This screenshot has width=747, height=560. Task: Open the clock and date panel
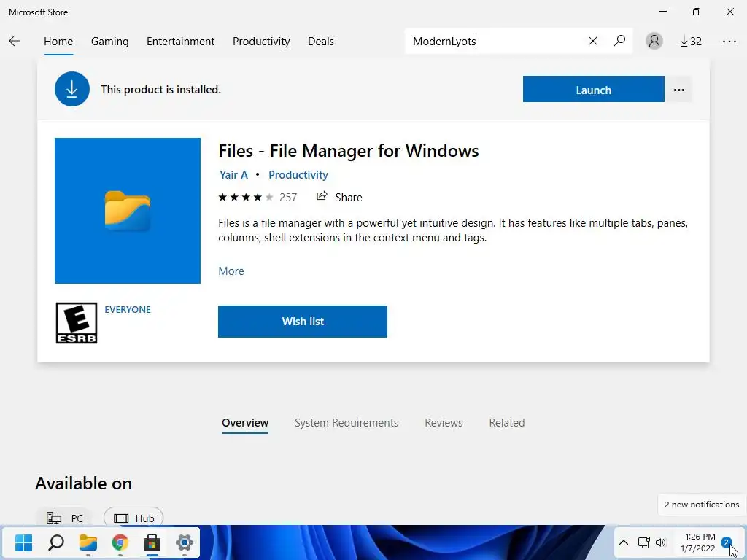[x=697, y=542]
